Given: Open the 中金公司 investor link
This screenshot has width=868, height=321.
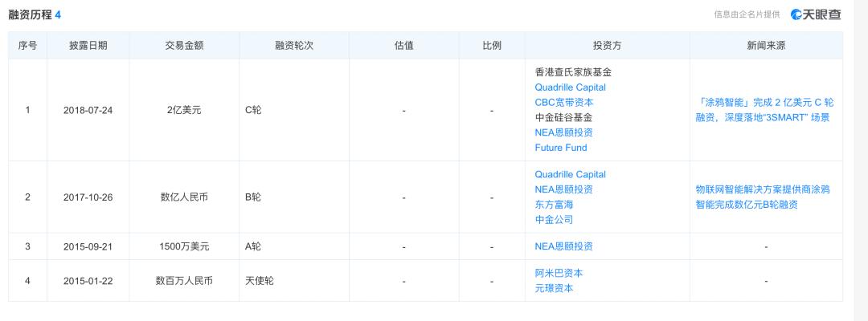Looking at the screenshot, I should pos(554,219).
